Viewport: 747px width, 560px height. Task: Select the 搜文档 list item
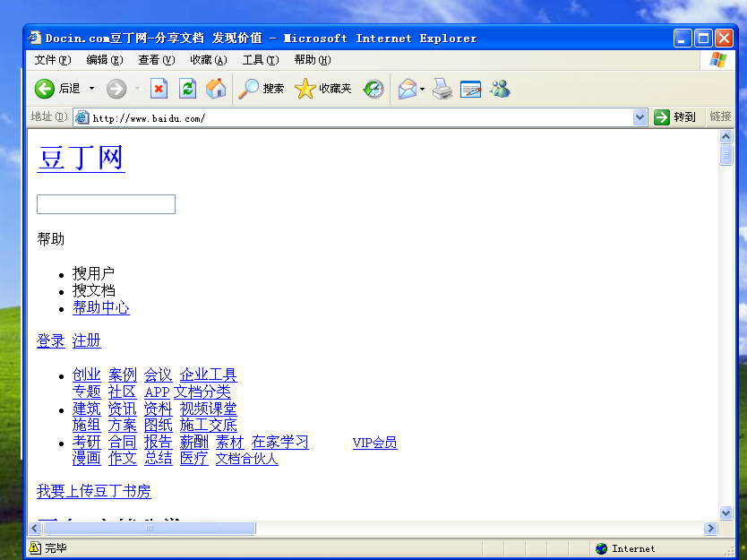click(x=93, y=290)
